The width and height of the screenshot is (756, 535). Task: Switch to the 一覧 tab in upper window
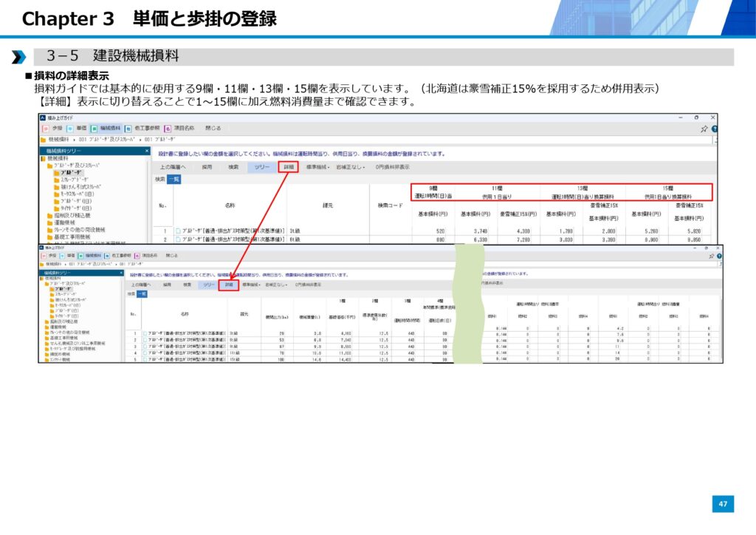coord(173,179)
